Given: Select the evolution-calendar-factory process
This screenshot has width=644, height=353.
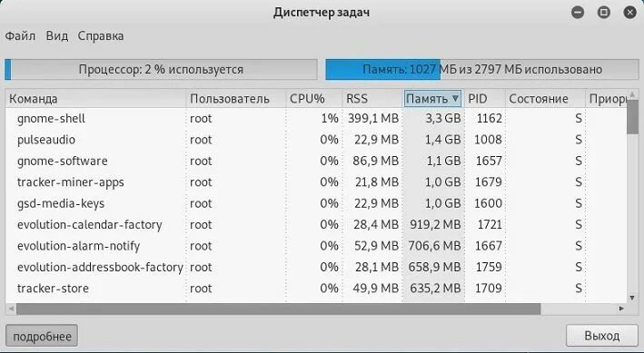Looking at the screenshot, I should click(316, 225).
